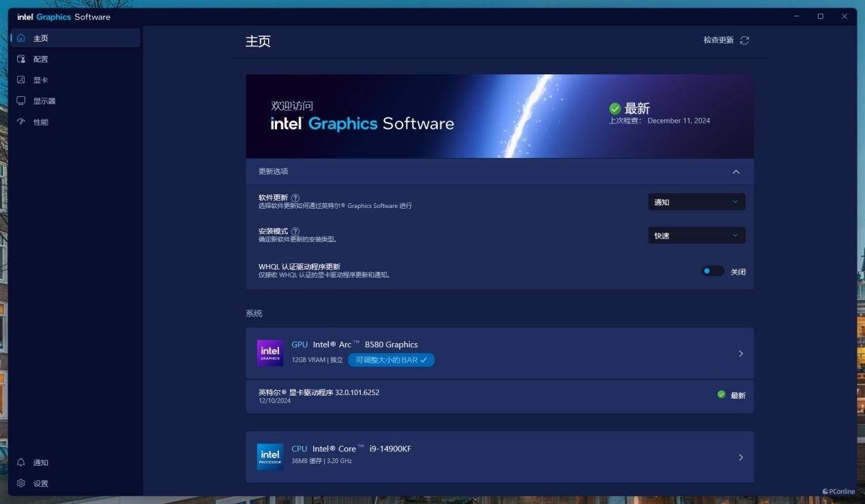Open the 安装模式 dropdown set to 快速
Screen dimensions: 865x504
(696, 235)
